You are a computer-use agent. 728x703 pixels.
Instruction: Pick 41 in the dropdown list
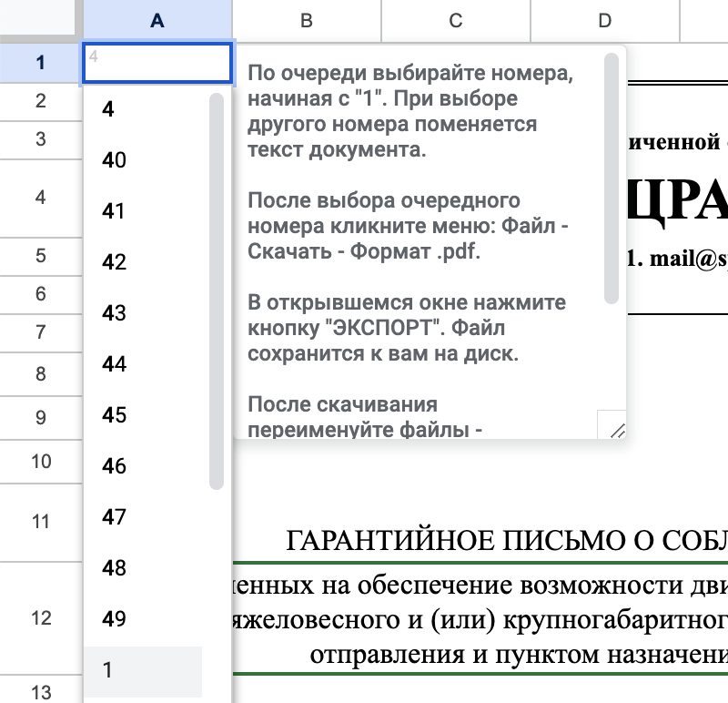[x=143, y=211]
